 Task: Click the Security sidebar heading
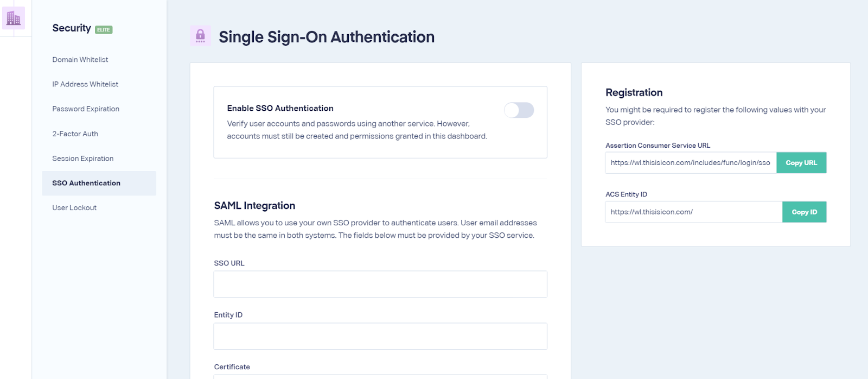(72, 28)
